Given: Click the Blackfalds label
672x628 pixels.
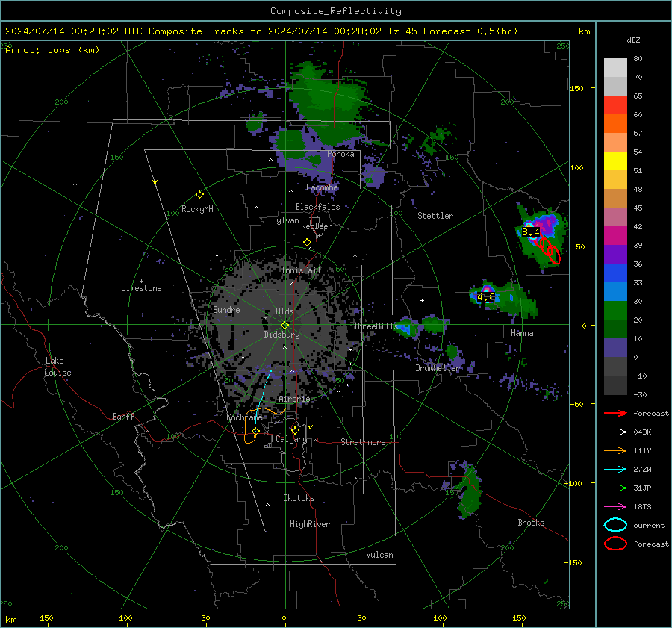Looking at the screenshot, I should pyautogui.click(x=317, y=207).
